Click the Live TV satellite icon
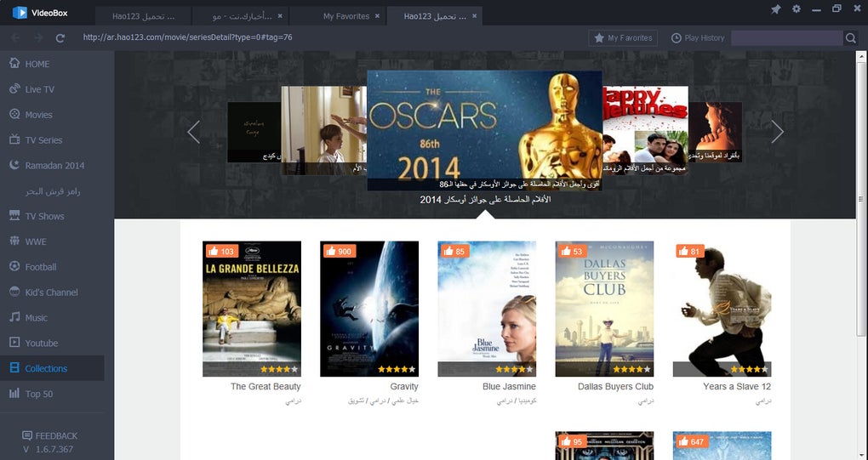This screenshot has height=460, width=868. pos(14,88)
